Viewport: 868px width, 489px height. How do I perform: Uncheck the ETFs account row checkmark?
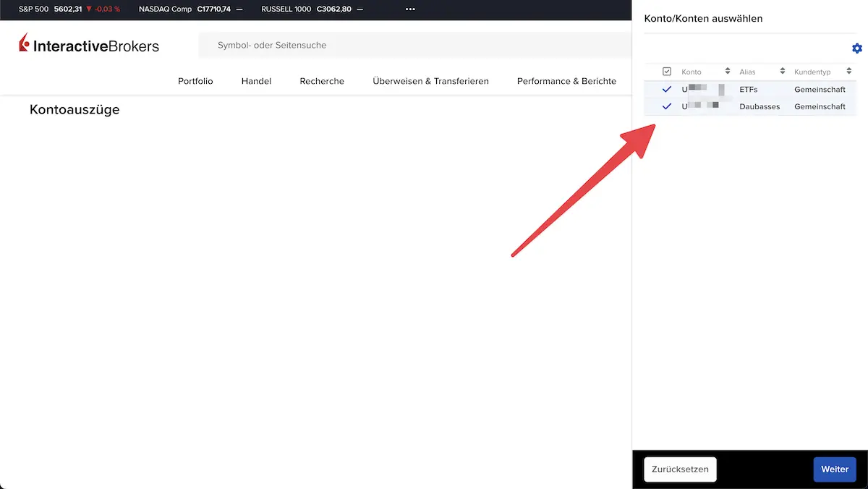pyautogui.click(x=667, y=89)
